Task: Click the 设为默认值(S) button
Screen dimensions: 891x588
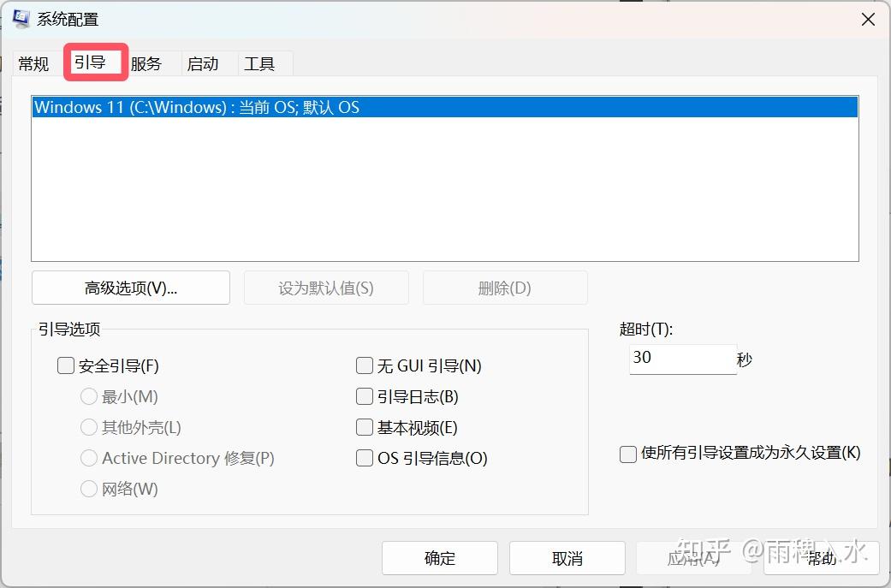Action: [326, 288]
